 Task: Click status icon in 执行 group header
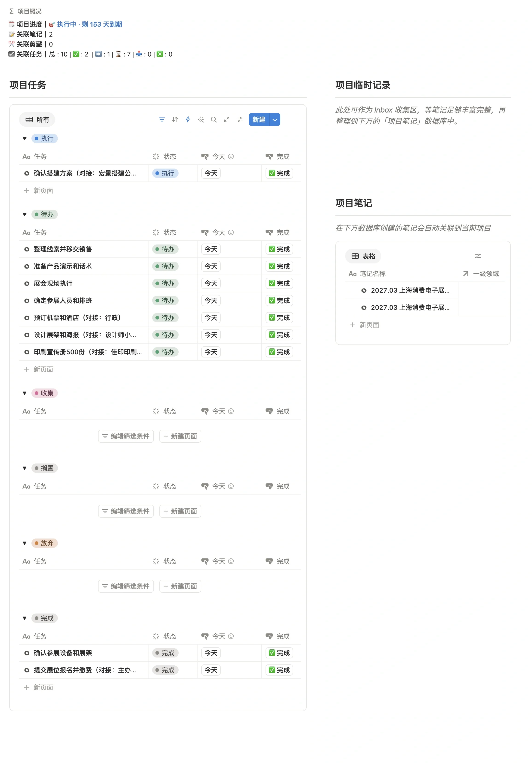click(x=156, y=157)
